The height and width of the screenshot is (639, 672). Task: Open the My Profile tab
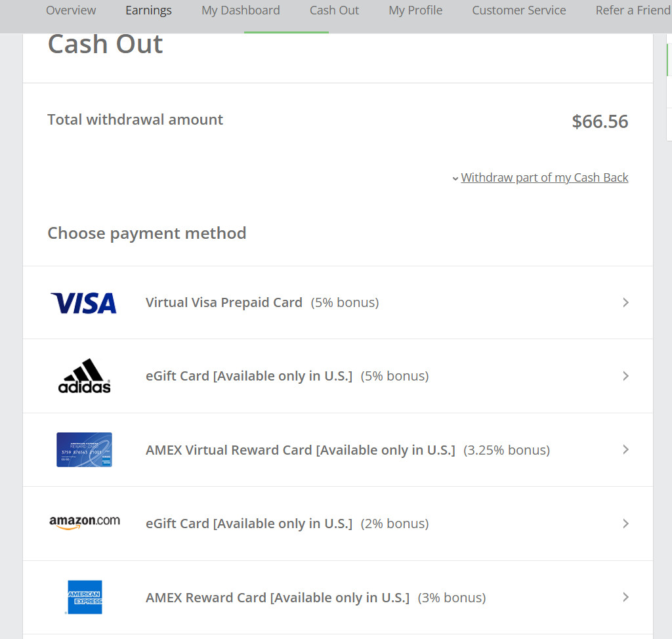point(415,10)
